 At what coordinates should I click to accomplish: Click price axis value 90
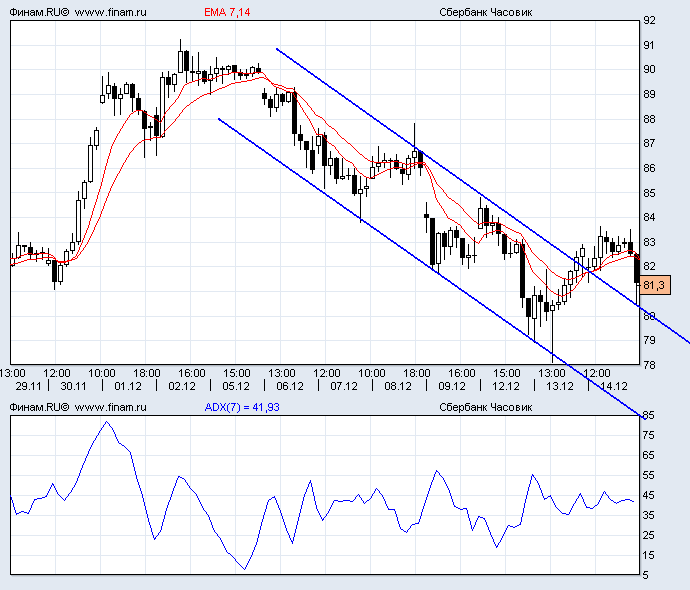tap(649, 70)
